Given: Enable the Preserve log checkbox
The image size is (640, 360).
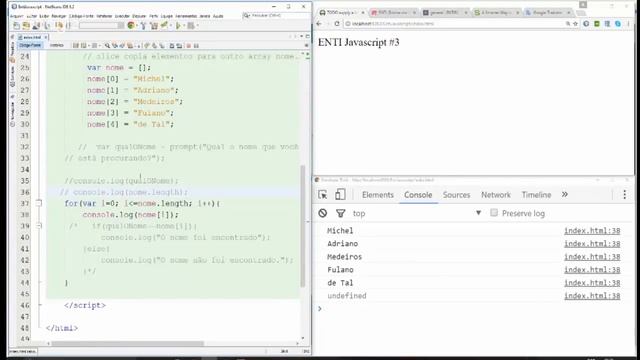Looking at the screenshot, I should click(x=494, y=213).
